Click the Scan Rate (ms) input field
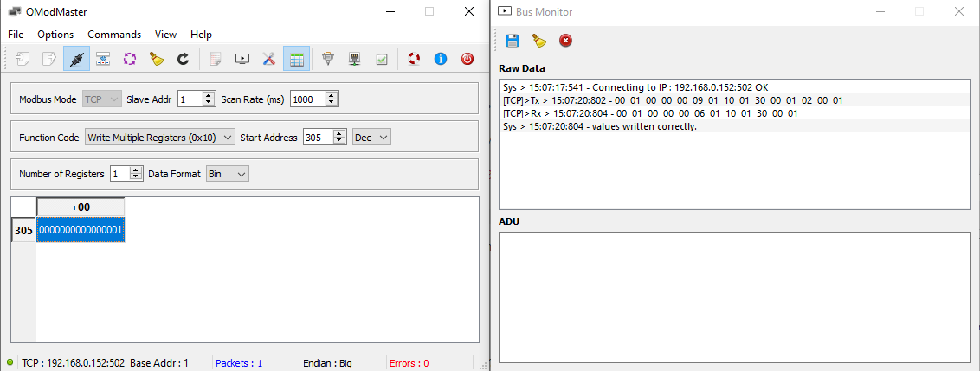980x371 pixels. coord(308,99)
